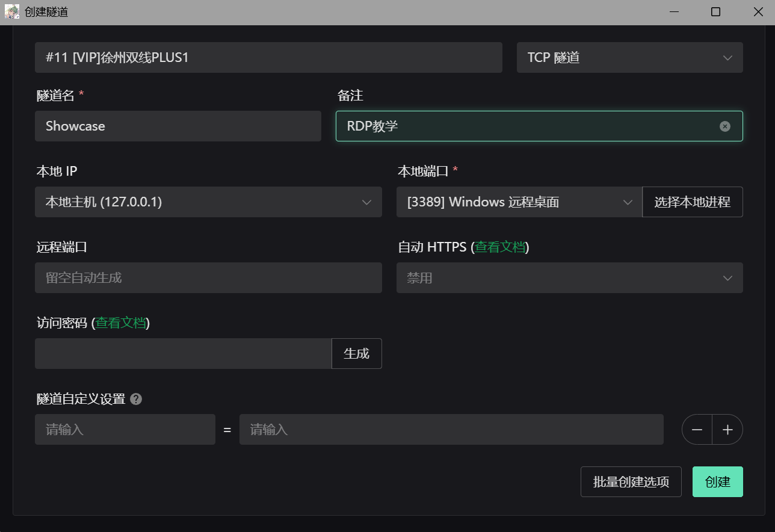This screenshot has width=775, height=532.
Task: Click the 选择本地进程 button
Action: coord(692,202)
